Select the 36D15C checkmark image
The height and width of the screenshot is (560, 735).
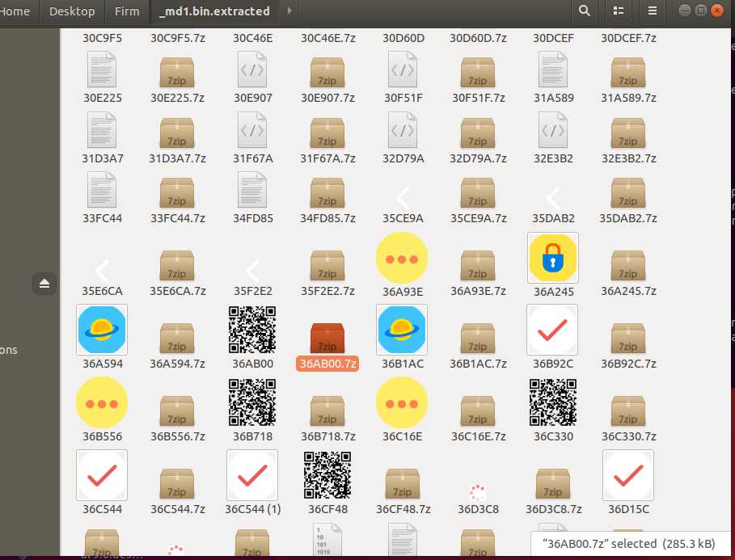pyautogui.click(x=628, y=475)
